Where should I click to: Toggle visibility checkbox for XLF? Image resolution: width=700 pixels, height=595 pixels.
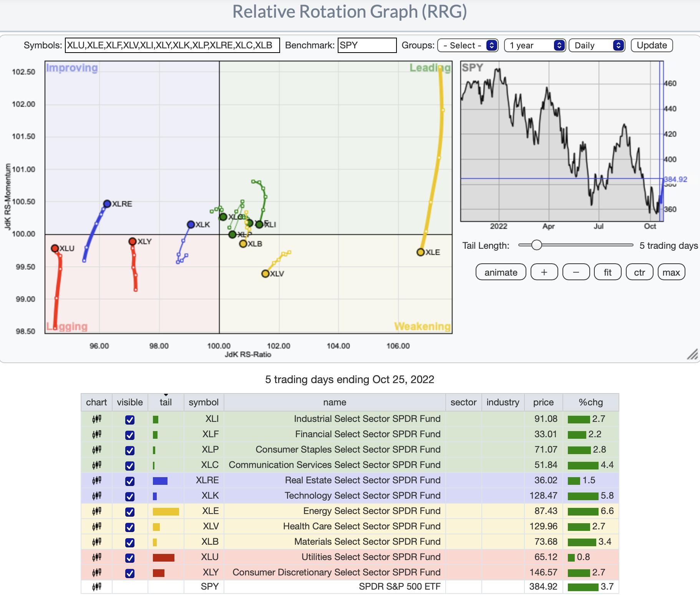tap(130, 435)
